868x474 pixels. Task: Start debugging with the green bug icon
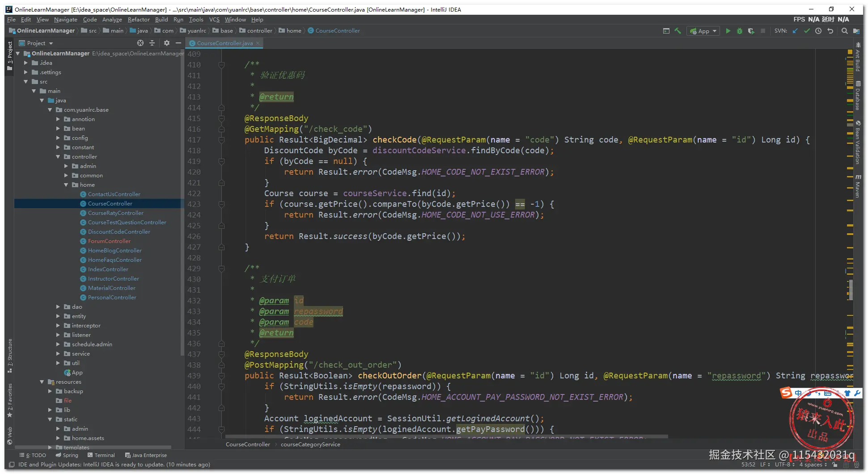[x=740, y=31]
